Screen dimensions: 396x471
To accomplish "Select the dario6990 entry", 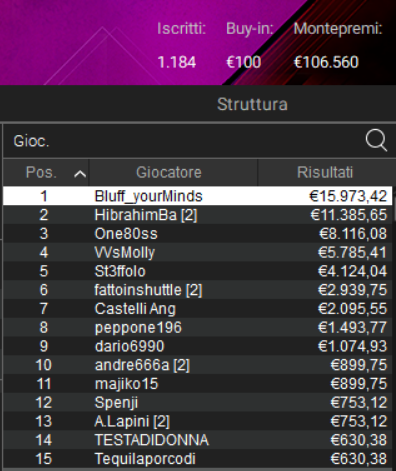I will click(198, 346).
